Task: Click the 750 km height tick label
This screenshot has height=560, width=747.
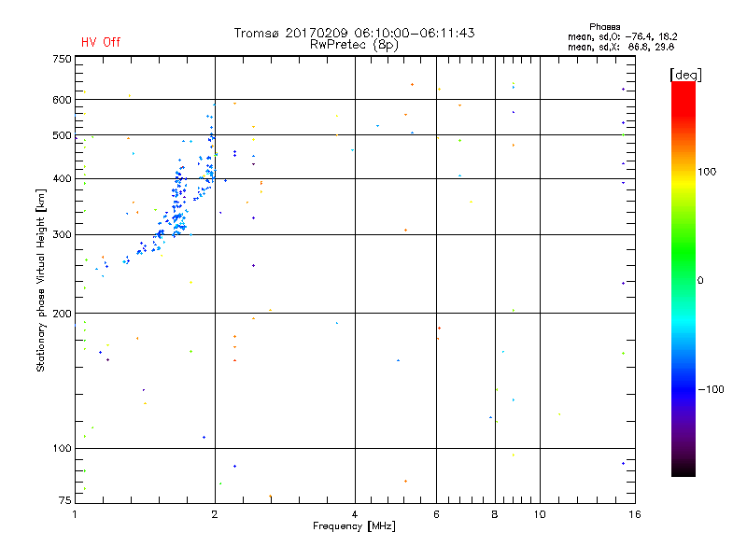Action: [x=61, y=59]
